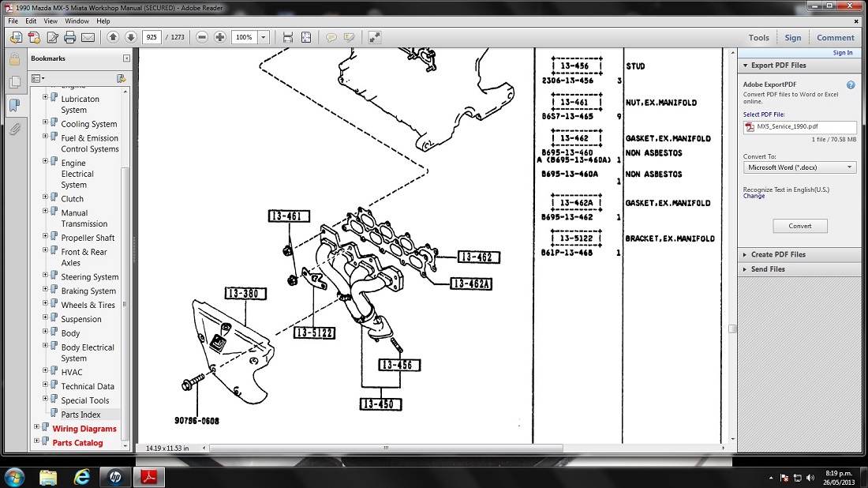The image size is (868, 488).
Task: Open Convert To format dropdown
Action: pos(800,167)
